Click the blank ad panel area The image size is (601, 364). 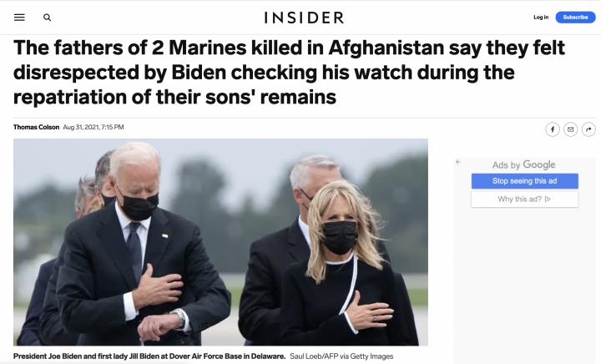(527, 284)
